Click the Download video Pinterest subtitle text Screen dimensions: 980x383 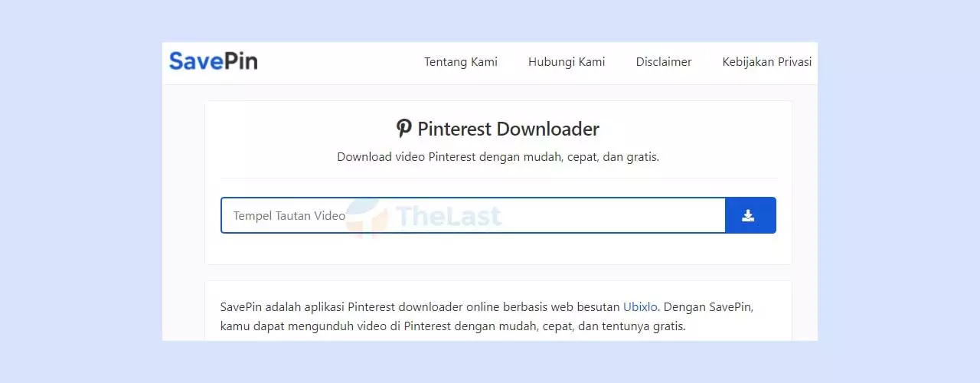(x=498, y=157)
